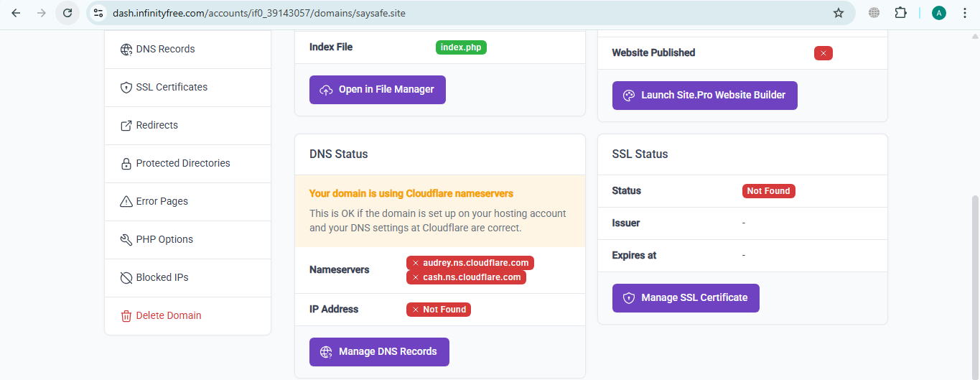This screenshot has width=980, height=380.
Task: Open the browser Extensions puzzle icon
Action: pyautogui.click(x=900, y=13)
